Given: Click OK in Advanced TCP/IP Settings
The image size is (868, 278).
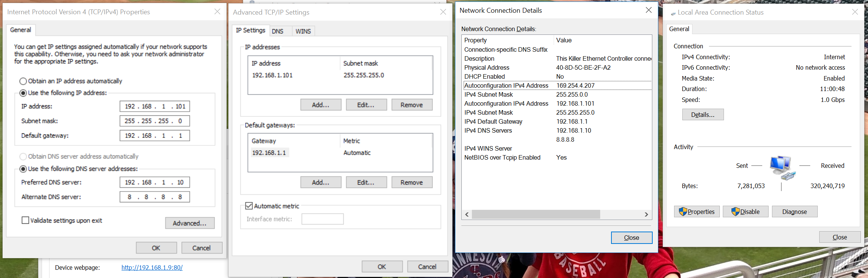Looking at the screenshot, I should (382, 267).
